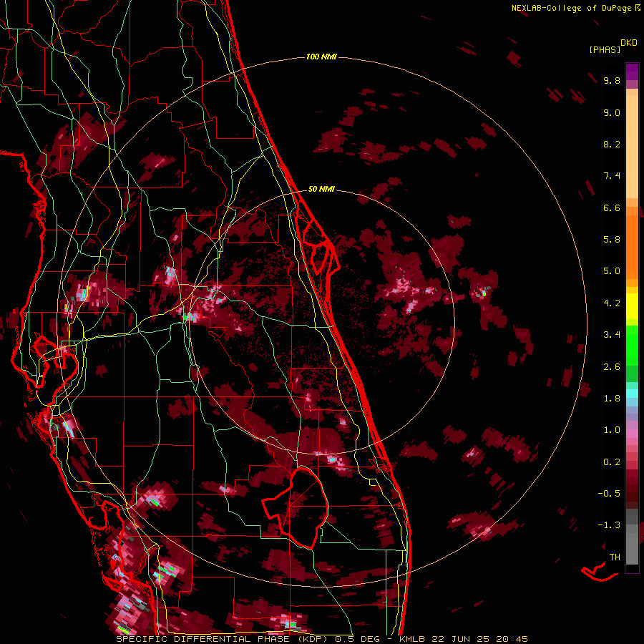
Task: Click the -0.5 value on the color scale
Action: pos(609,494)
